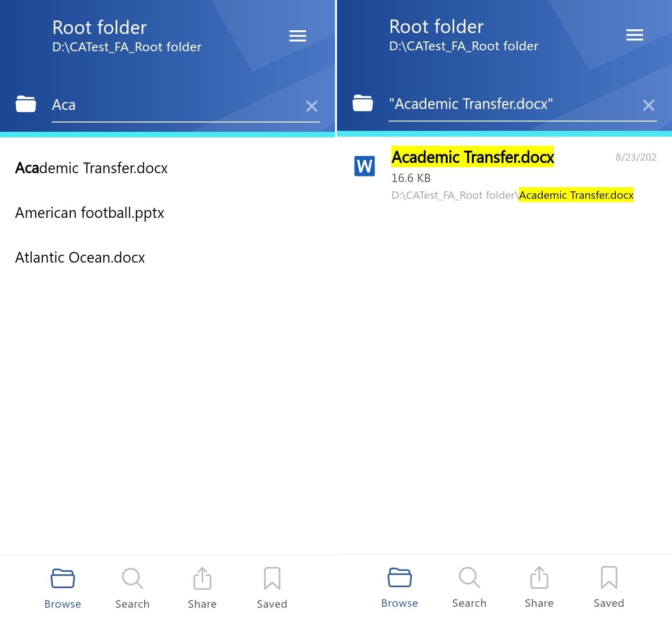Image resolution: width=672 pixels, height=617 pixels.
Task: Open Share tab under the suggestions list
Action: [x=202, y=588]
